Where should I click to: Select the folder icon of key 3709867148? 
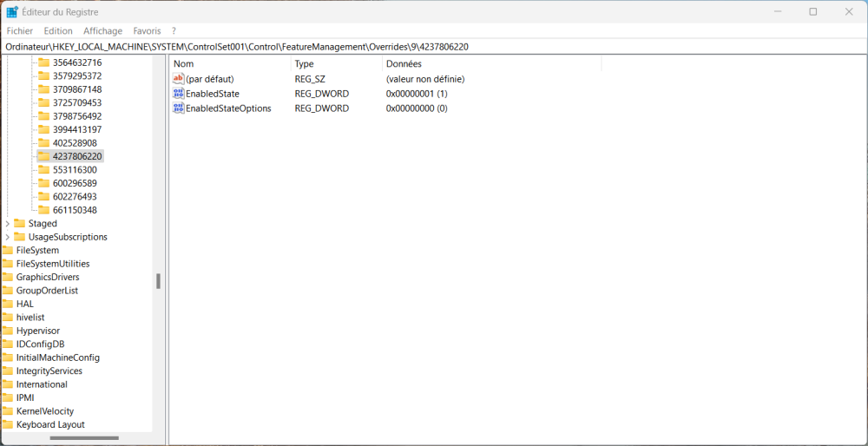[43, 89]
